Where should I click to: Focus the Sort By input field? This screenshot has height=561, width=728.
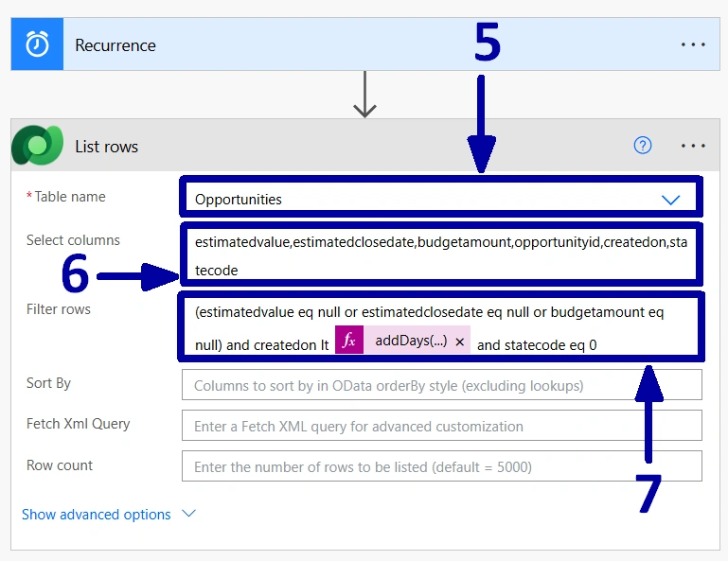pyautogui.click(x=441, y=385)
